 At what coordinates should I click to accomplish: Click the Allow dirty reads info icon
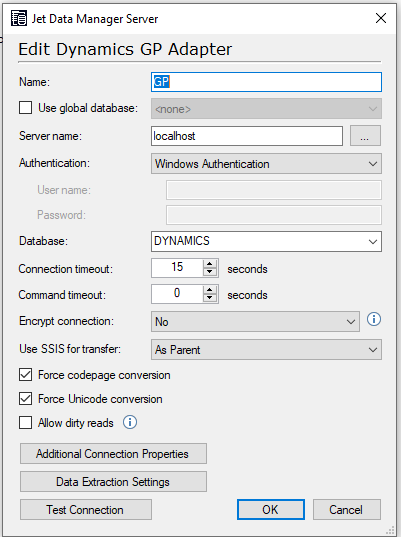pyautogui.click(x=130, y=422)
